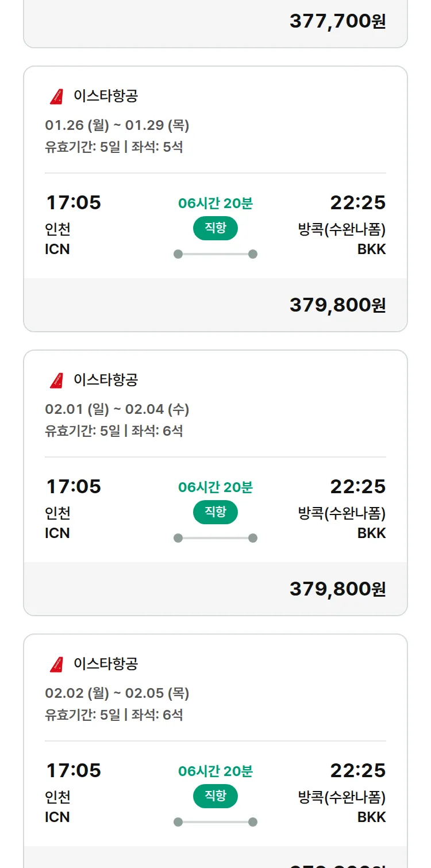Click 이스타항공 airline name on 01.26 card
This screenshot has width=431, height=868.
click(106, 96)
